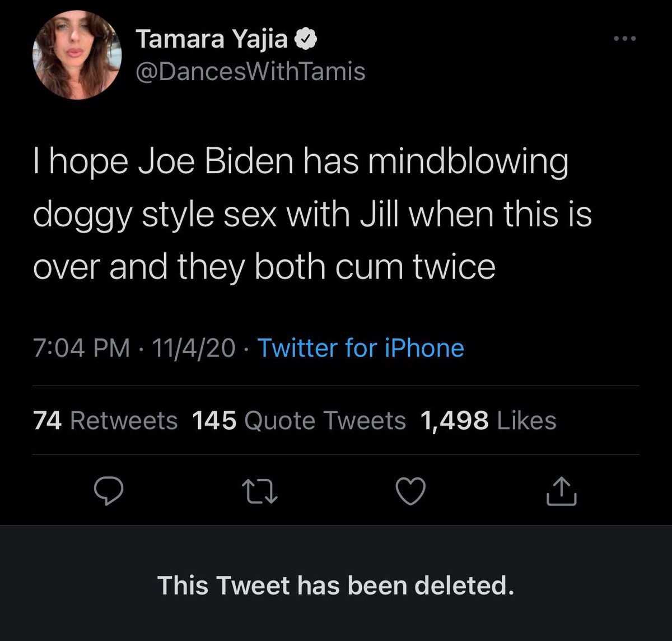
Task: View the 74 Retweets list
Action: [x=105, y=420]
